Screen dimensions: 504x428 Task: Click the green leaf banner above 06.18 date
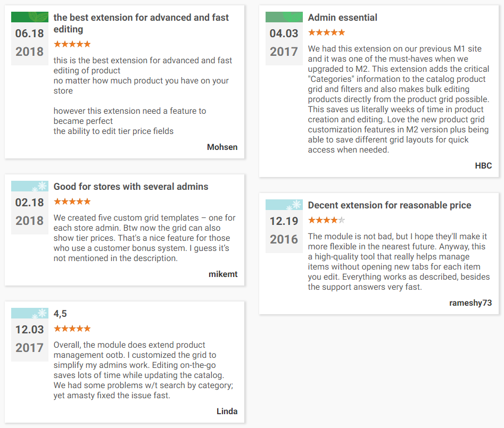(30, 17)
